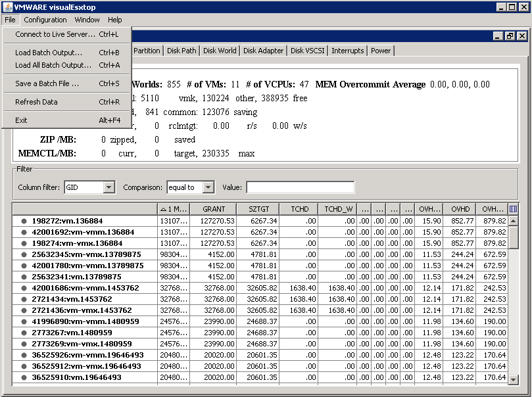Click table scrollbar down arrow
532x397 pixels.
(514, 380)
